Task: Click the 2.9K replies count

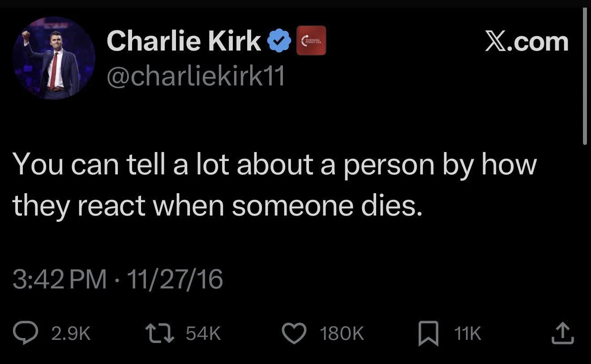Action: point(71,334)
